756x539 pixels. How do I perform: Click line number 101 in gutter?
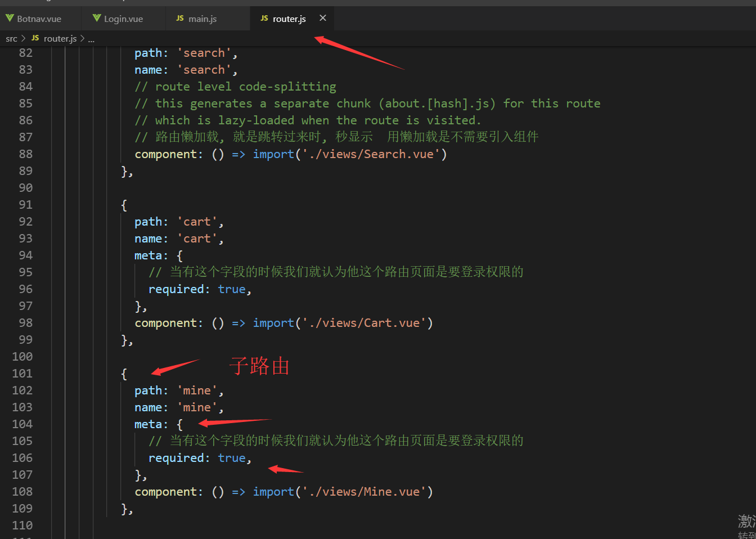click(22, 374)
